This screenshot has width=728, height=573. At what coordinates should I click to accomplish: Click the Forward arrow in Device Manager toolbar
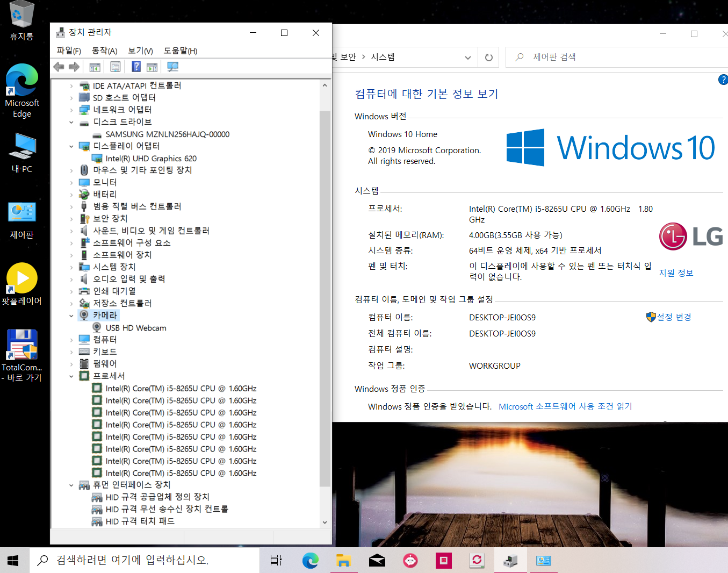pyautogui.click(x=74, y=67)
